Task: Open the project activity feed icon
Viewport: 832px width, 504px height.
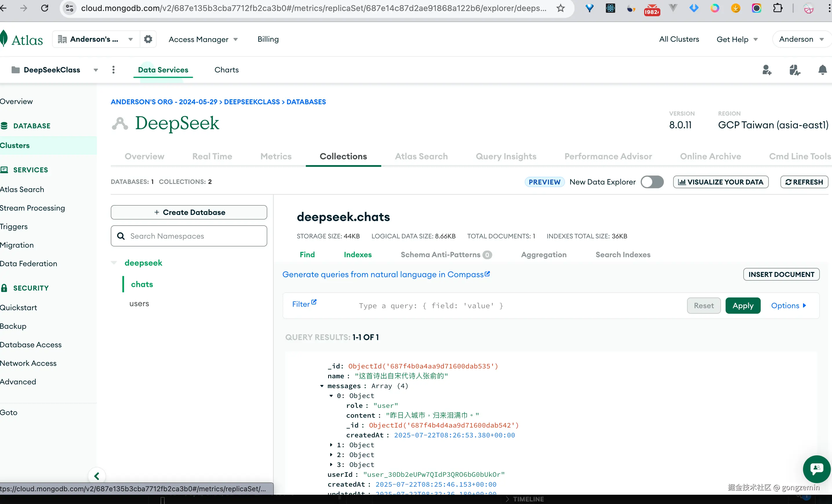Action: point(795,70)
